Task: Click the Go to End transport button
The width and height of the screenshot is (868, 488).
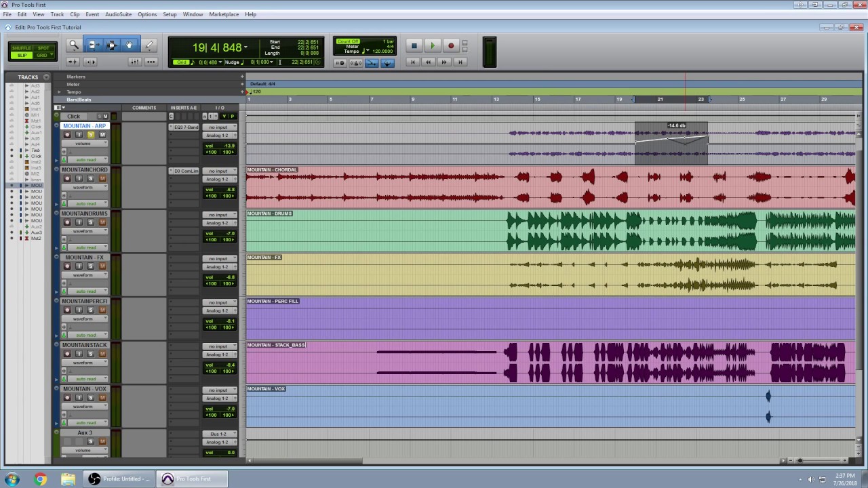Action: tap(460, 62)
